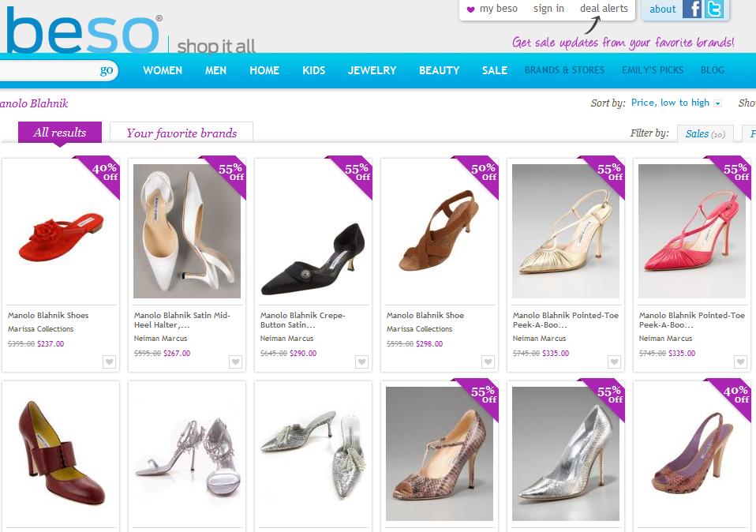Viewport: 756px width, 532px height.
Task: Click the Facebook icon in the header
Action: pos(692,9)
